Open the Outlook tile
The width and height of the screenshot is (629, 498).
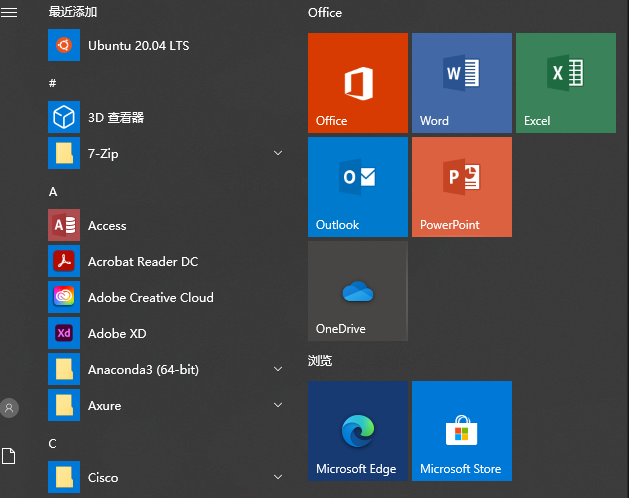tap(358, 187)
